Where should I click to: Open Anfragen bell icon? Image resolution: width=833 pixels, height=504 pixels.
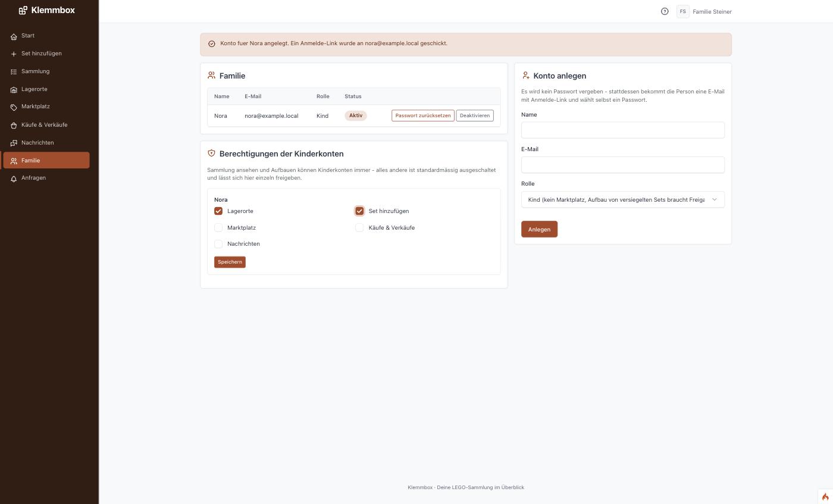tap(14, 179)
